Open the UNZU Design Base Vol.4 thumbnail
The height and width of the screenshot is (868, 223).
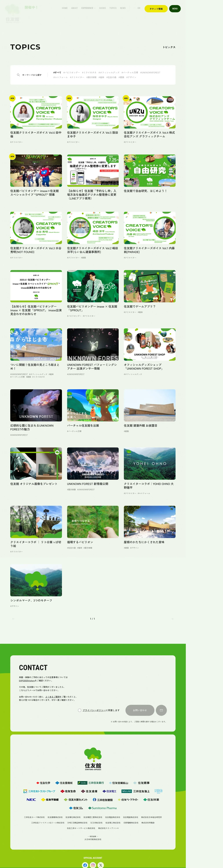click(150, 113)
